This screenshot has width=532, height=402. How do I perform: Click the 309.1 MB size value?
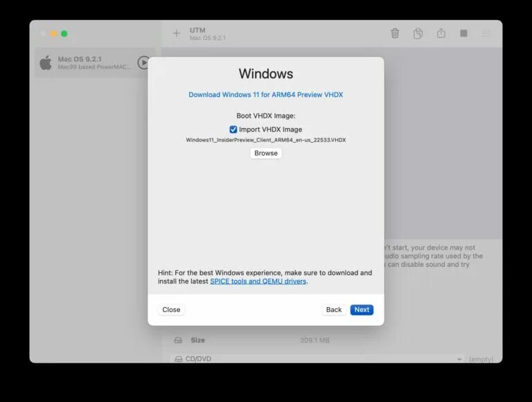[x=314, y=340]
